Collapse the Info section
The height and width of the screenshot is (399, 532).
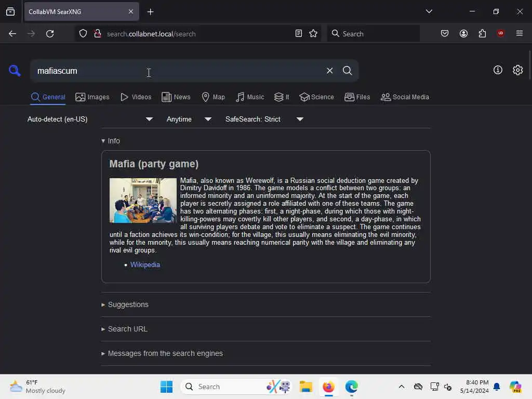[111, 141]
